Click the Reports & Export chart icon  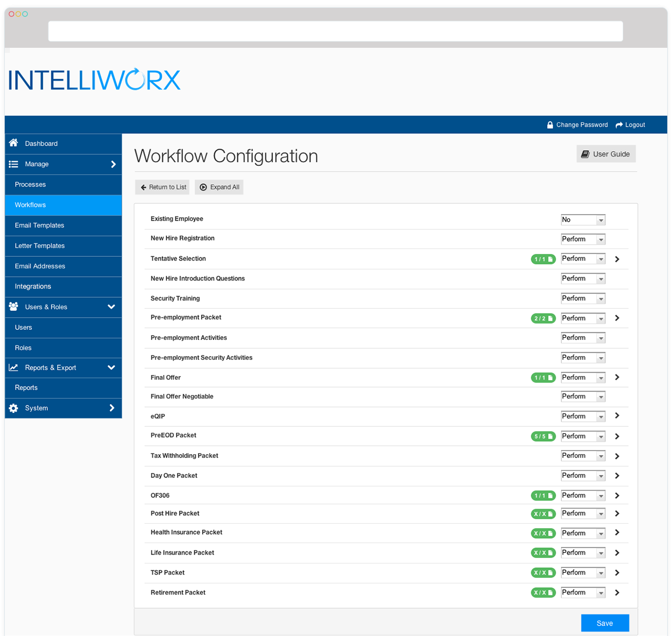click(14, 368)
